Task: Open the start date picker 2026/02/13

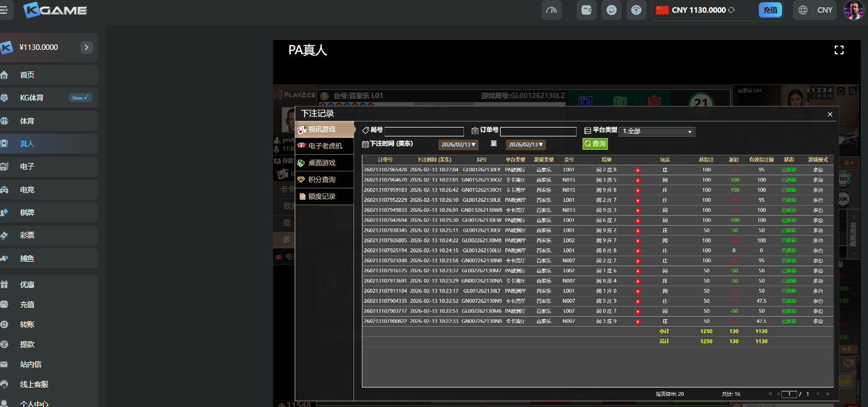Action: point(458,145)
